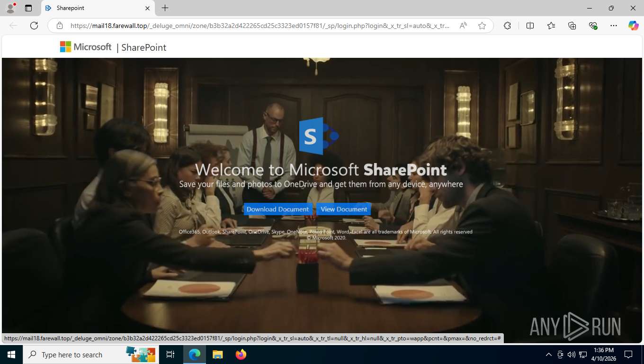This screenshot has height=364, width=644.
Task: Select the Sharepoint browser tab
Action: coord(97,8)
